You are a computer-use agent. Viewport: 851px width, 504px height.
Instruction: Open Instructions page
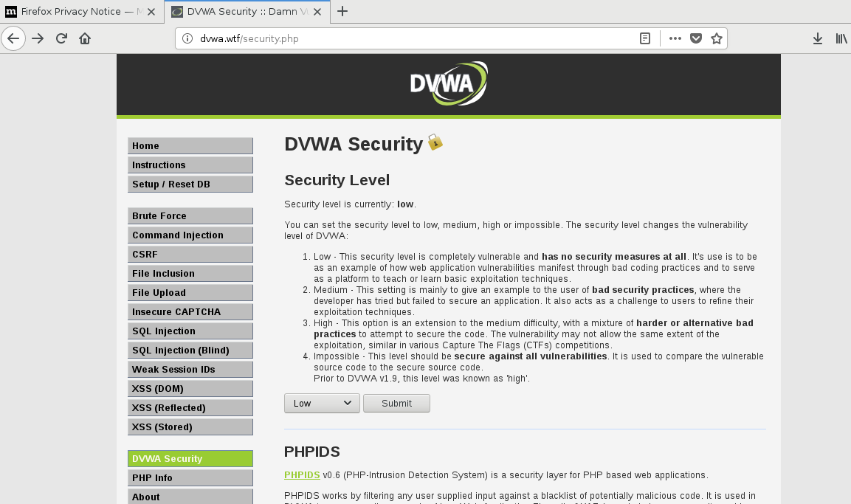click(x=190, y=165)
